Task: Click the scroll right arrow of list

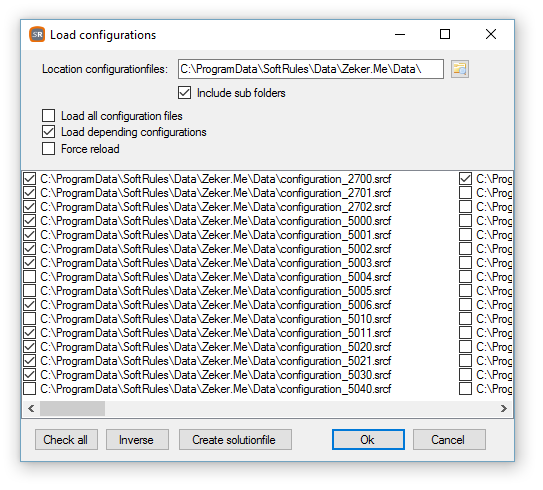Action: pyautogui.click(x=504, y=409)
